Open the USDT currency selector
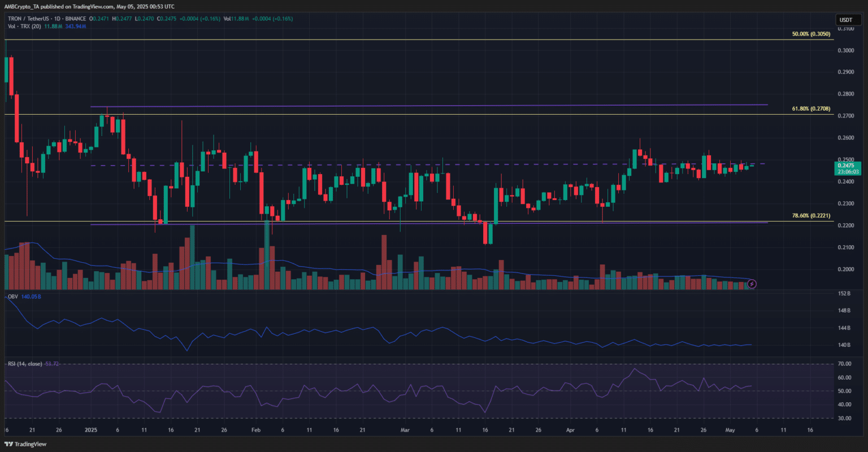Image resolution: width=868 pixels, height=452 pixels. [845, 20]
